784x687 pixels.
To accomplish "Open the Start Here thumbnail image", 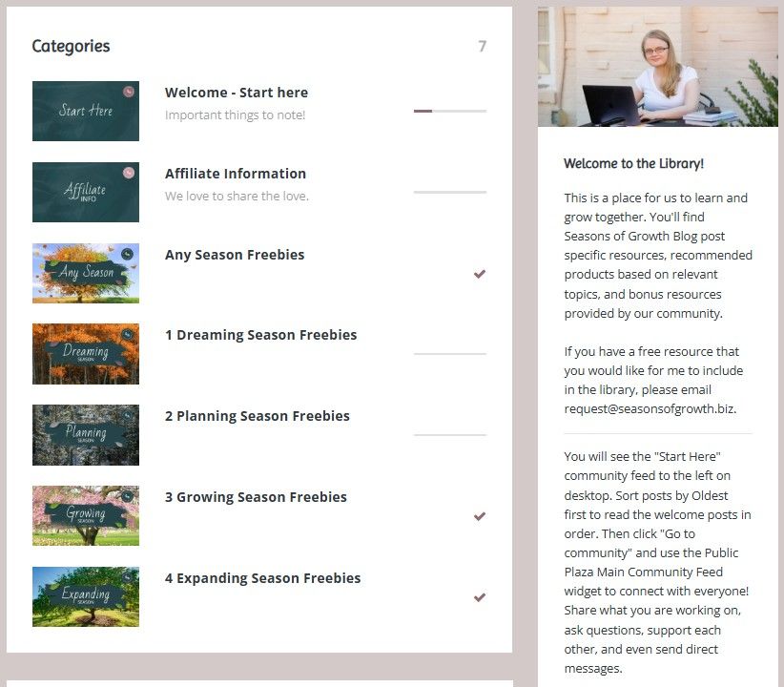I will click(86, 111).
